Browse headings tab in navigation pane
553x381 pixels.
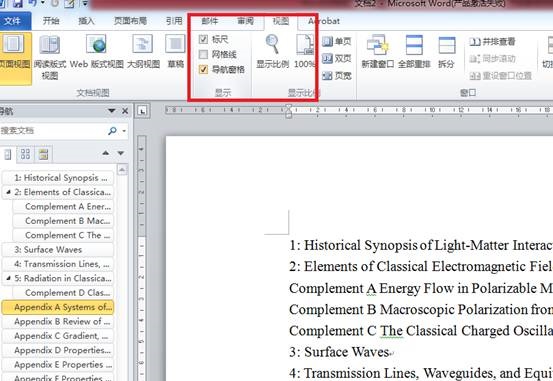7,154
